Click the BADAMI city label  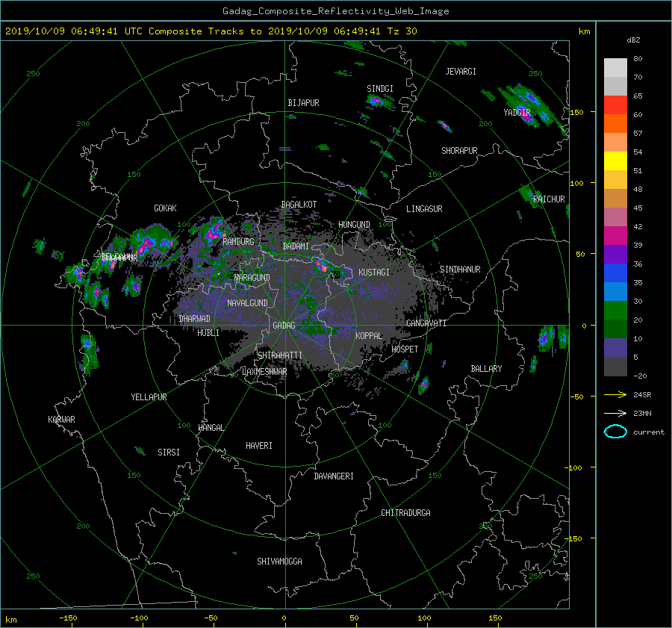[296, 246]
